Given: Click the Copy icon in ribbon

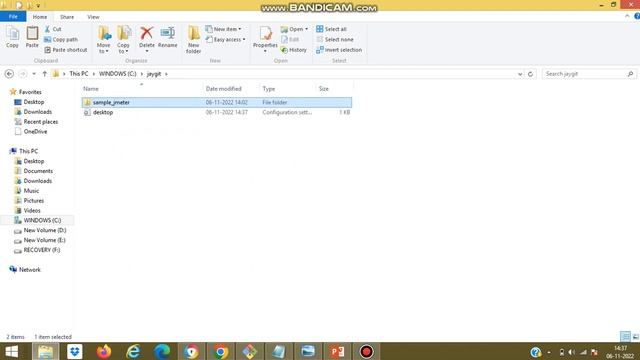Looking at the screenshot, I should coord(12,37).
